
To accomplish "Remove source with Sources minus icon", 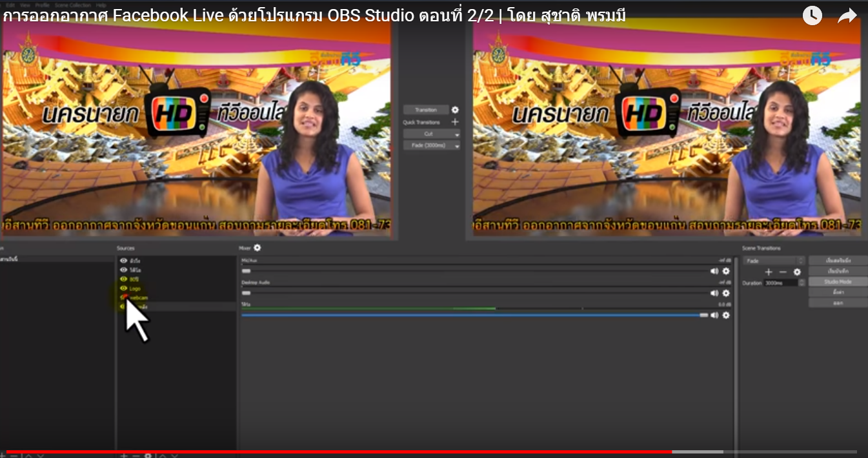I will click(136, 455).
